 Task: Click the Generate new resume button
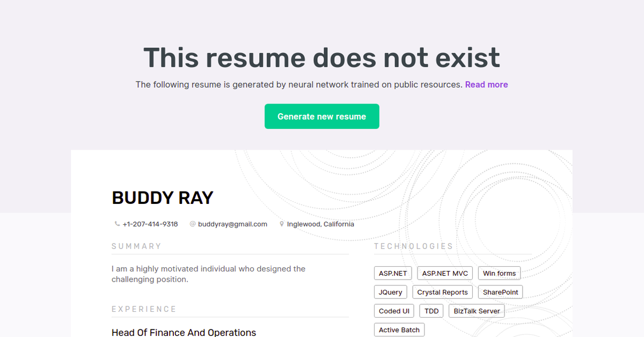coord(322,116)
